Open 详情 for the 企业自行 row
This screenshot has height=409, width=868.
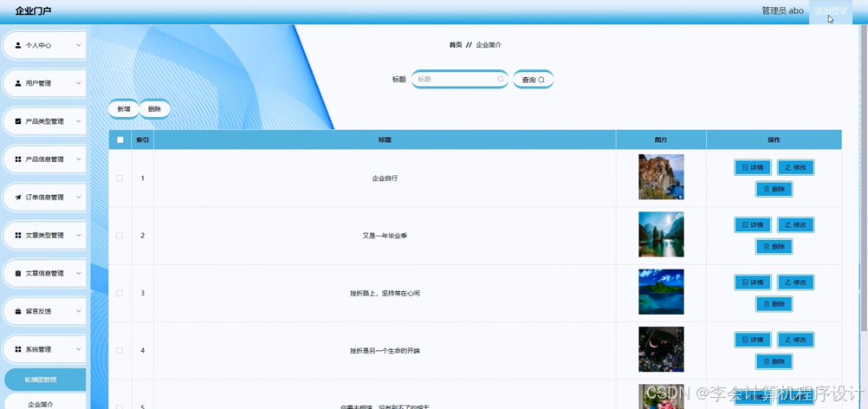753,167
